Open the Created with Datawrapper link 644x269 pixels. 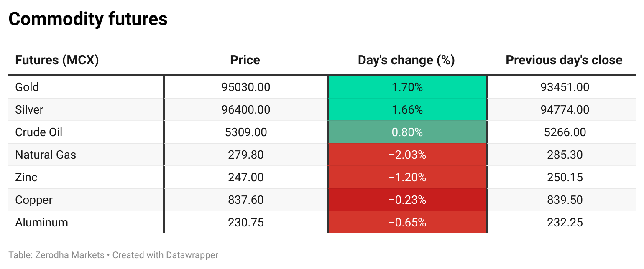[165, 255]
